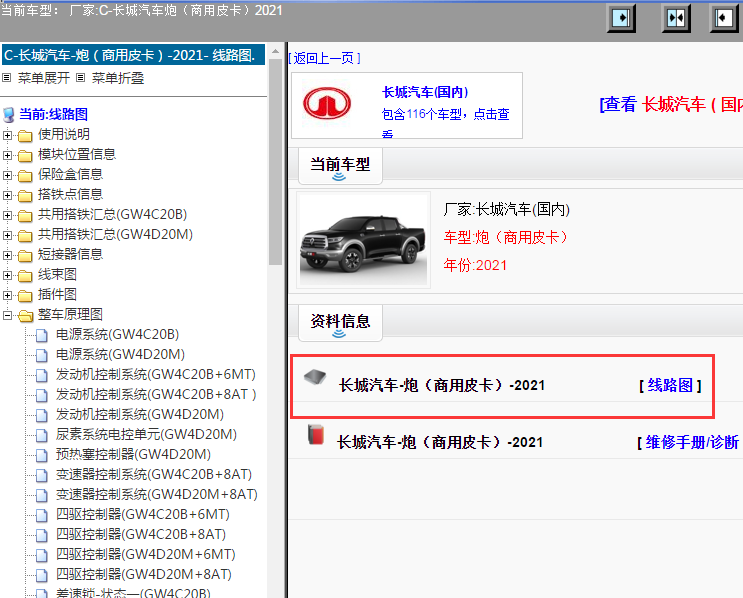Screen dimensions: 743x598
Task: Click the header C-长城汽车-炮（商用皮卡）-2021- 线路图
Action: click(134, 55)
